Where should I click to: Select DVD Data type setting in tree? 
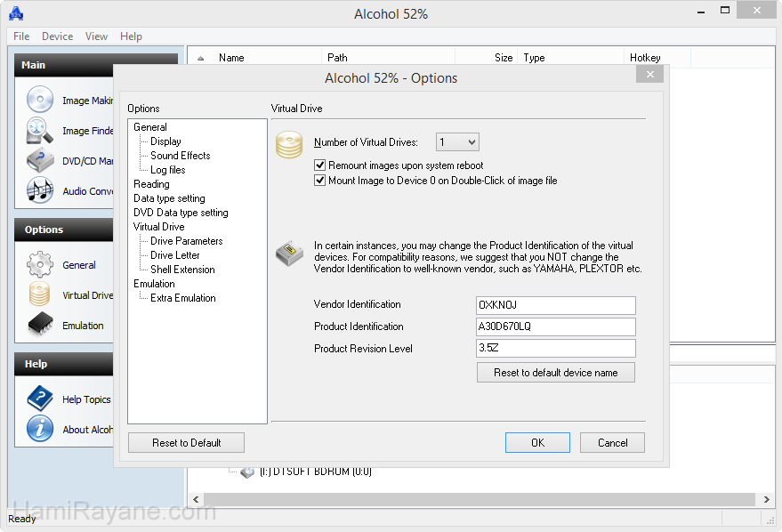tap(181, 213)
